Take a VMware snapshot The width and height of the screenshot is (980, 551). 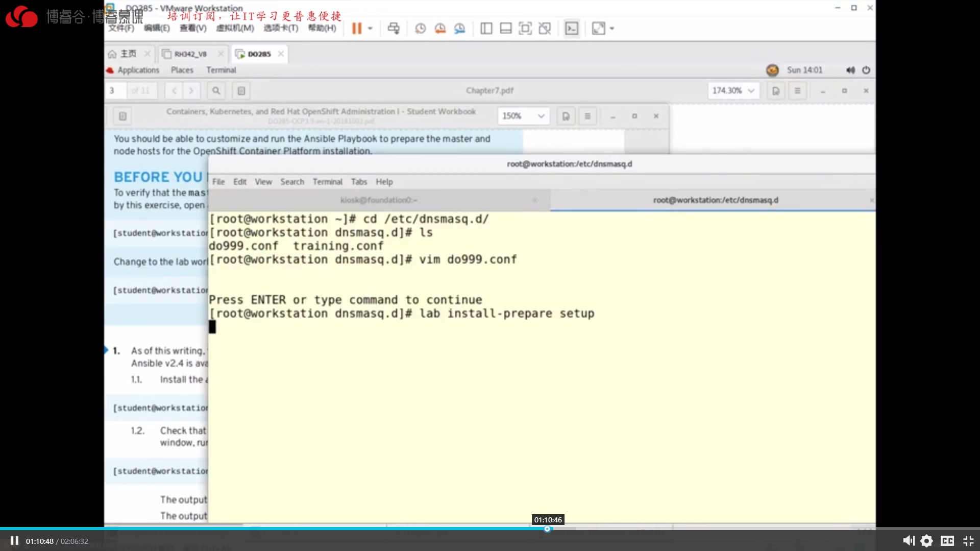point(420,29)
